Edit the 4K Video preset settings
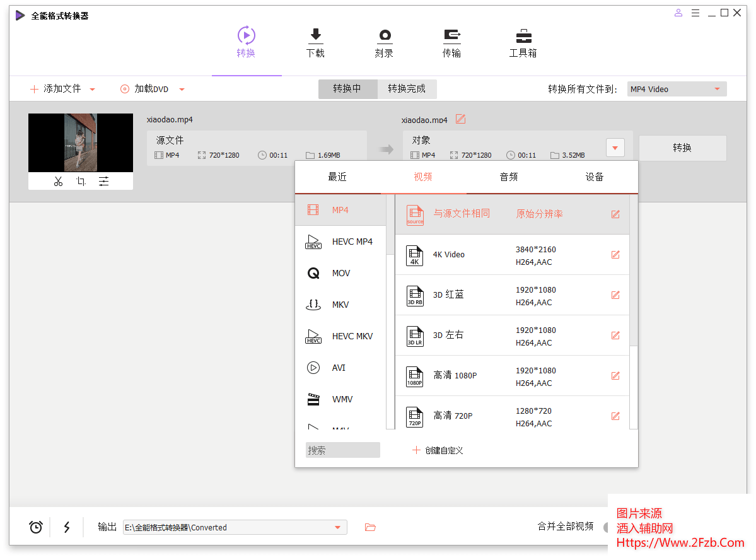 click(x=615, y=255)
